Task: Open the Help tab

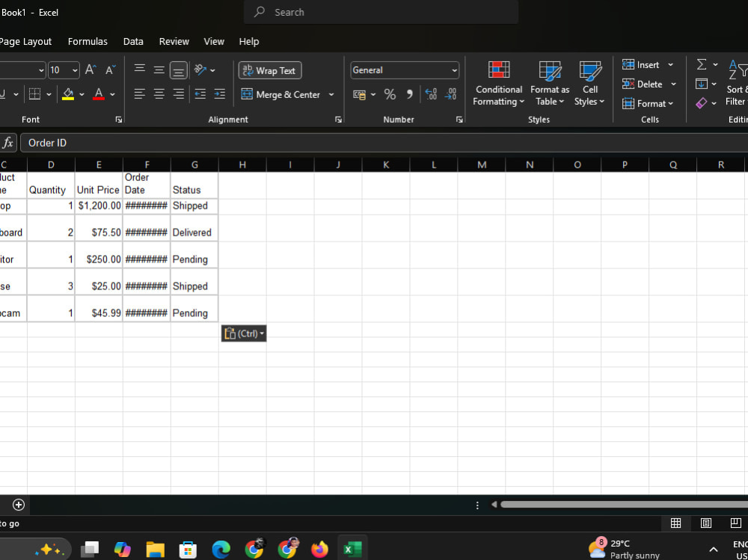Action: coord(249,42)
